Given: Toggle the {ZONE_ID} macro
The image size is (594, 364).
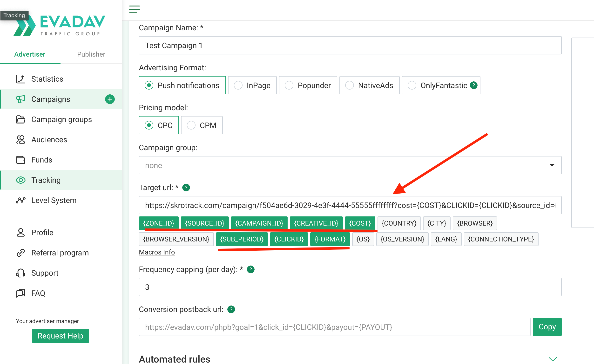Looking at the screenshot, I should [x=159, y=223].
